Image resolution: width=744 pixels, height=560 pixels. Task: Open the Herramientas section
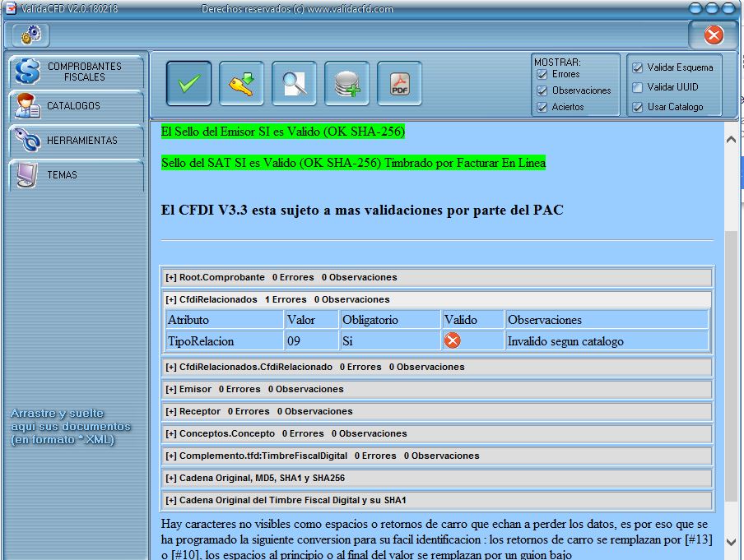[x=76, y=141]
